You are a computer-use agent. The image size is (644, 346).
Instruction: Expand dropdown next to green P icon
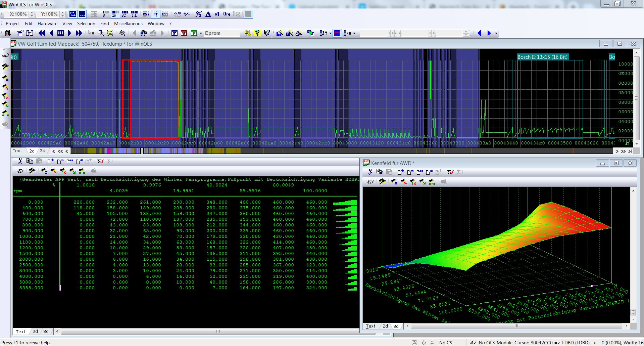tap(201, 33)
